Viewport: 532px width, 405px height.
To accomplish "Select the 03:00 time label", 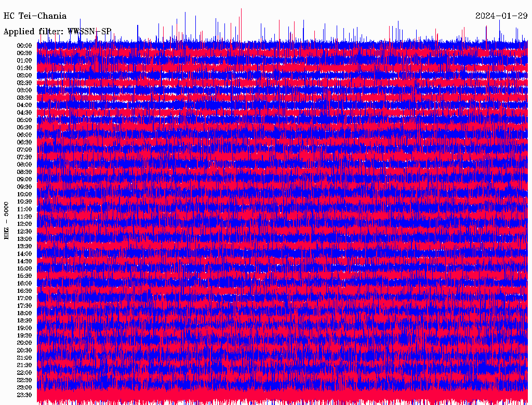I will [24, 90].
